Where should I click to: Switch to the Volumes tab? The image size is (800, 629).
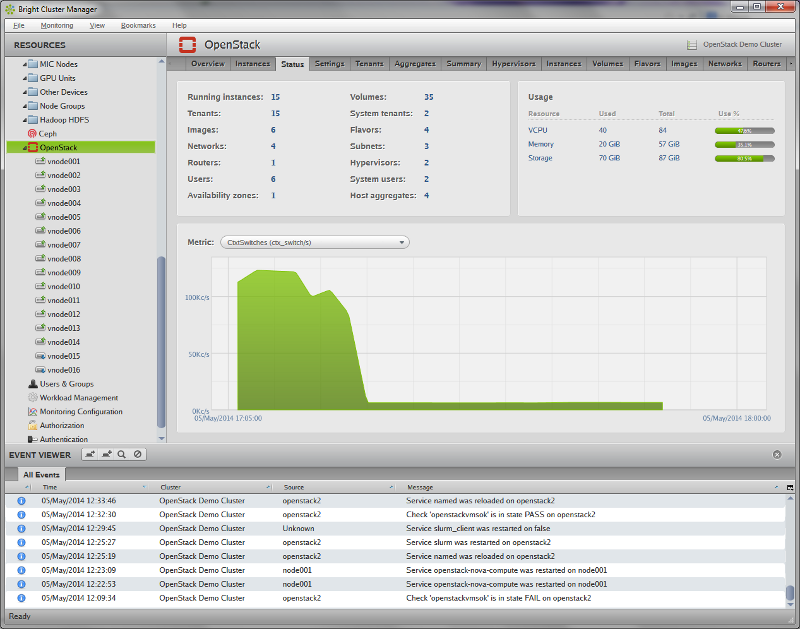(x=608, y=64)
